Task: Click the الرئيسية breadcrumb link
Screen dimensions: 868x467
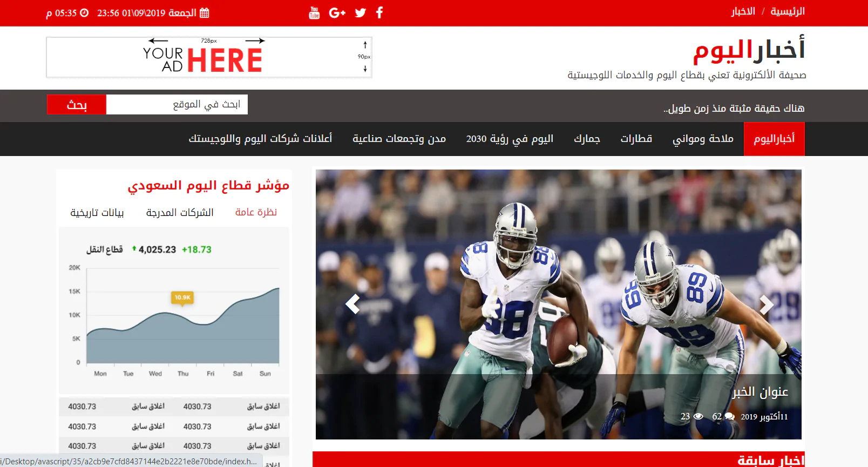Action: point(787,11)
